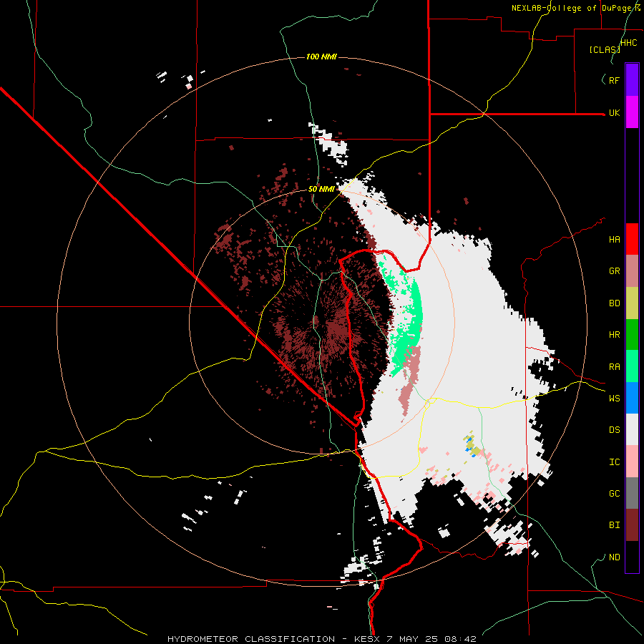Select the GR graupel color swatch

(x=632, y=271)
